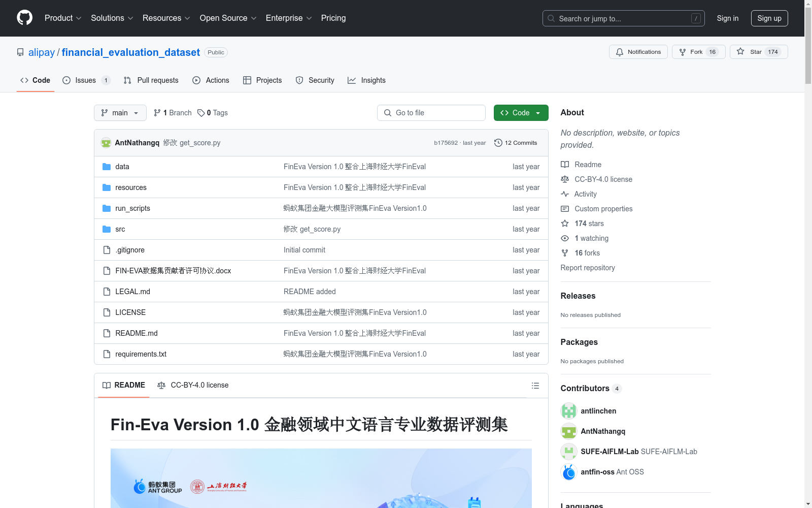View the 1 watching list
812x508 pixels.
click(x=585, y=238)
